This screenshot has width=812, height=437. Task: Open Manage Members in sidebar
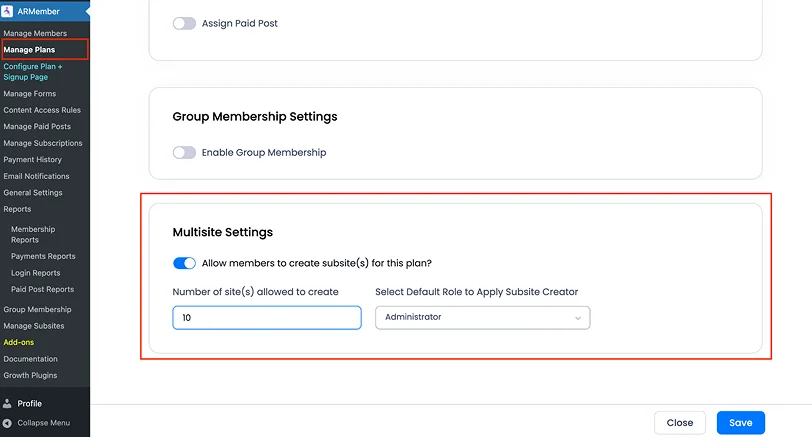pos(35,33)
